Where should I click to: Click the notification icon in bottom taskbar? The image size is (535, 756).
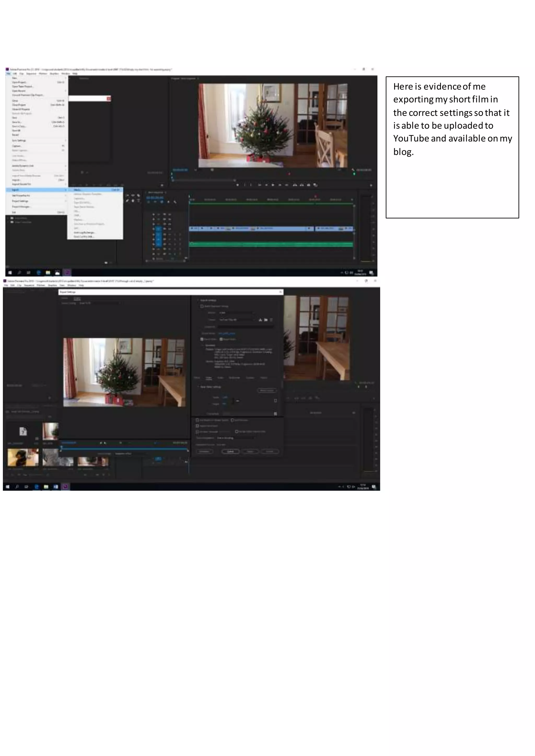pyautogui.click(x=374, y=487)
